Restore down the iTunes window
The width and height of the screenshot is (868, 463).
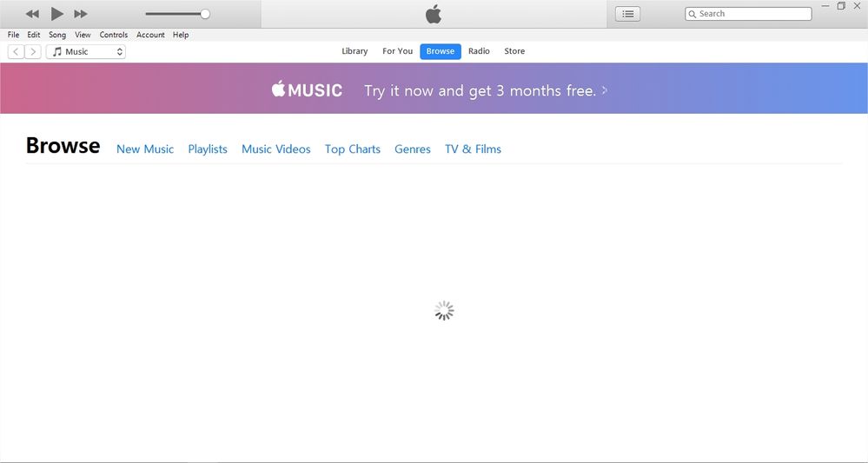coord(841,6)
